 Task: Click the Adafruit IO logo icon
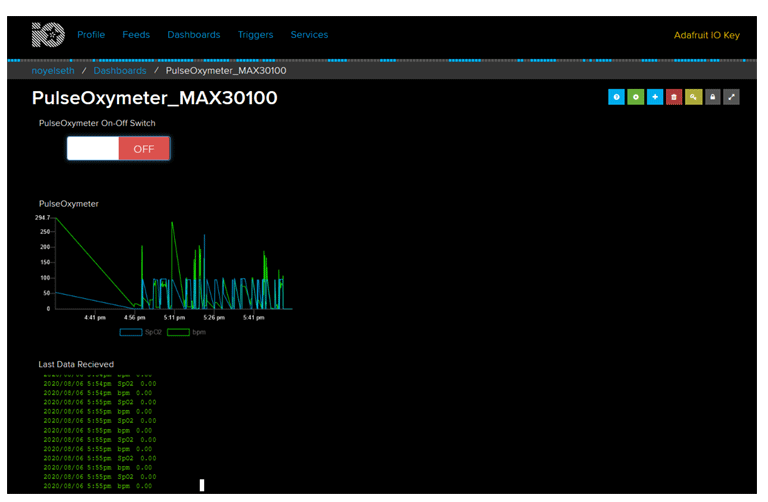click(49, 35)
